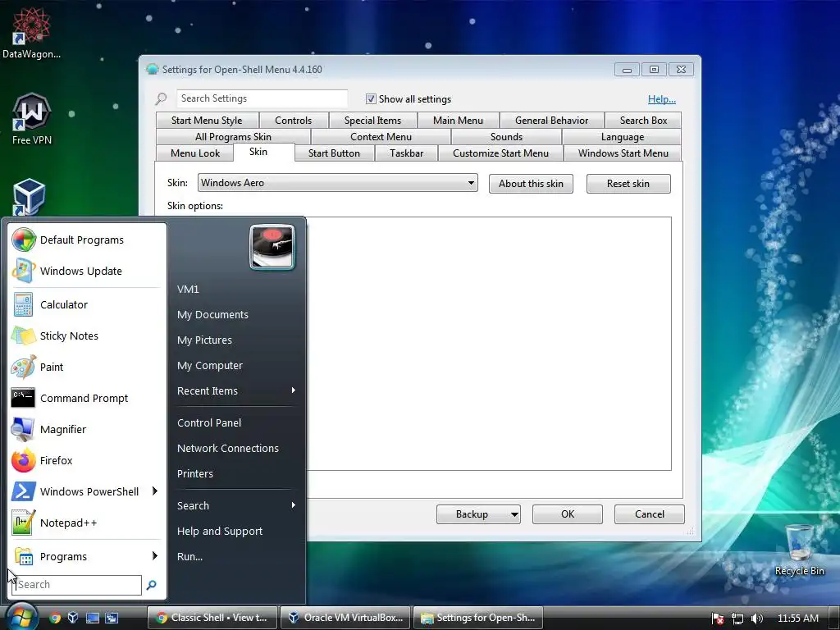
Task: Open Control Panel from the Start menu
Action: (235, 422)
